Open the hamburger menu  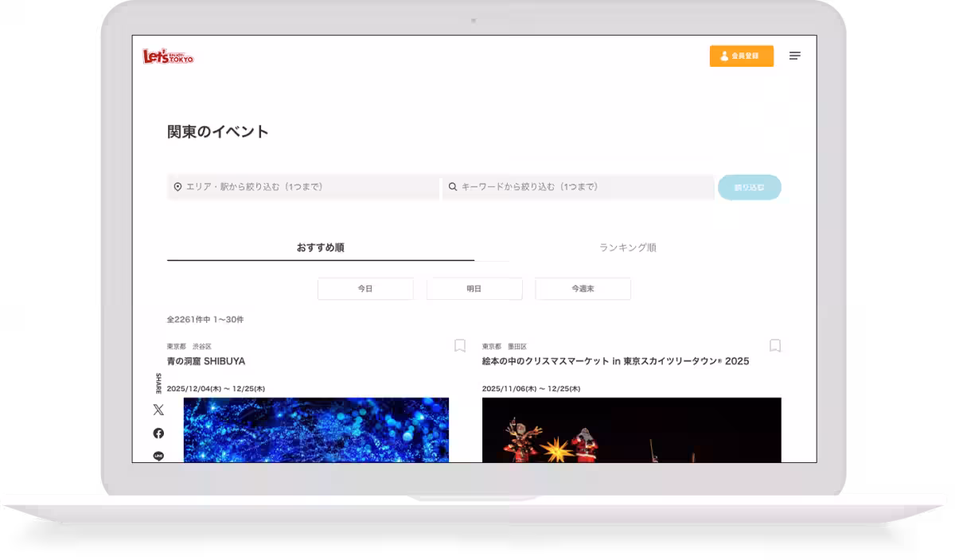pos(795,56)
